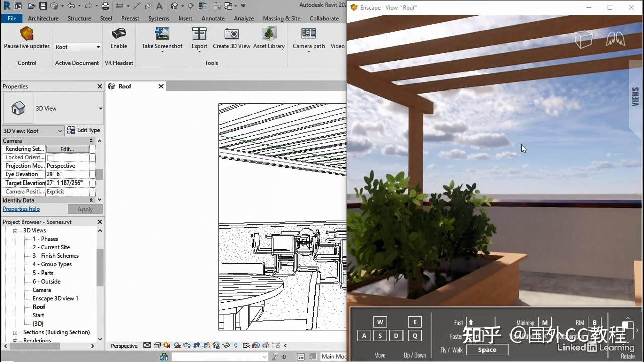Screen dimensions: 644x362
Task: Click the Sun Path icon in the view control bar
Action: (x=167, y=346)
